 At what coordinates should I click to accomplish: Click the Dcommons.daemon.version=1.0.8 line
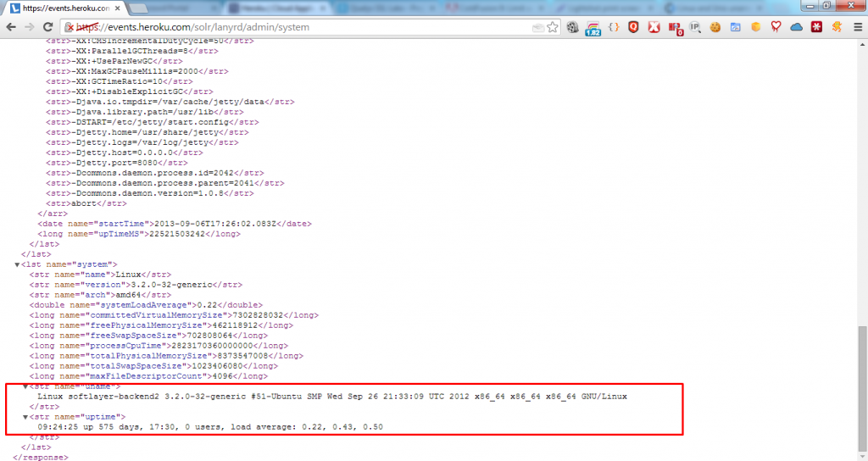150,193
